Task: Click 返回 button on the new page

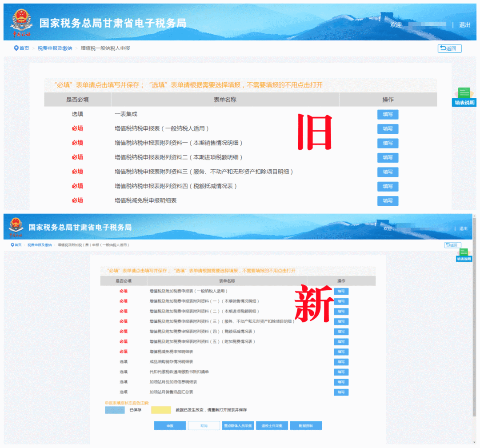Action: (452, 245)
